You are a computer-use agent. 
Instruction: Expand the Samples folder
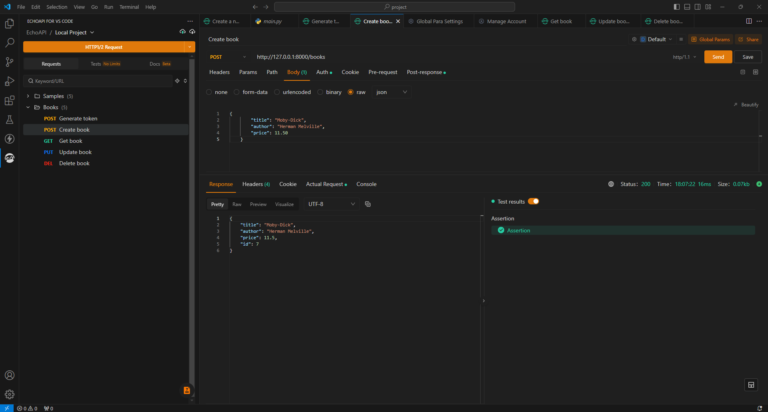coord(53,96)
